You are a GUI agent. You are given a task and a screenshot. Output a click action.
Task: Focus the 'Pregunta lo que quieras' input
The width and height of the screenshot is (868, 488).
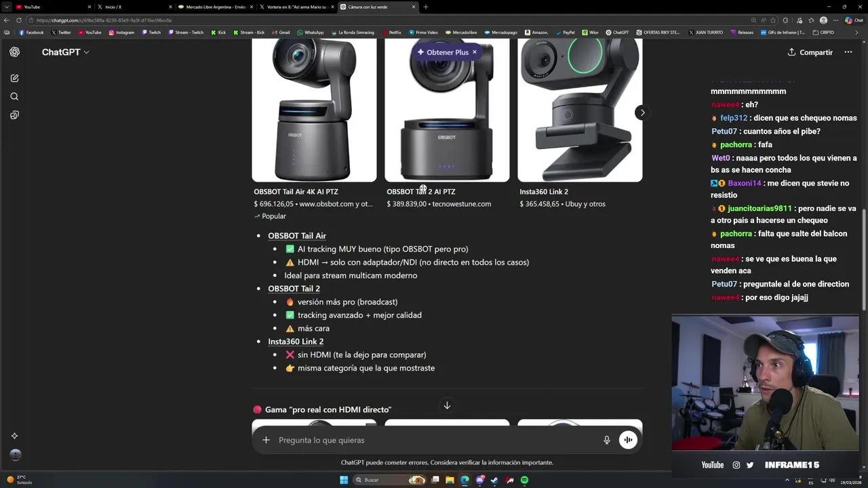coord(434,440)
